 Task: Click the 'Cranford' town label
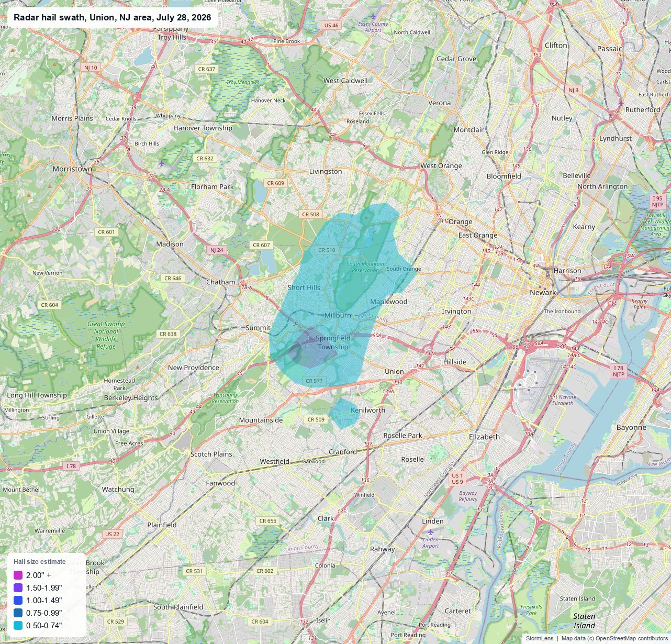point(343,452)
